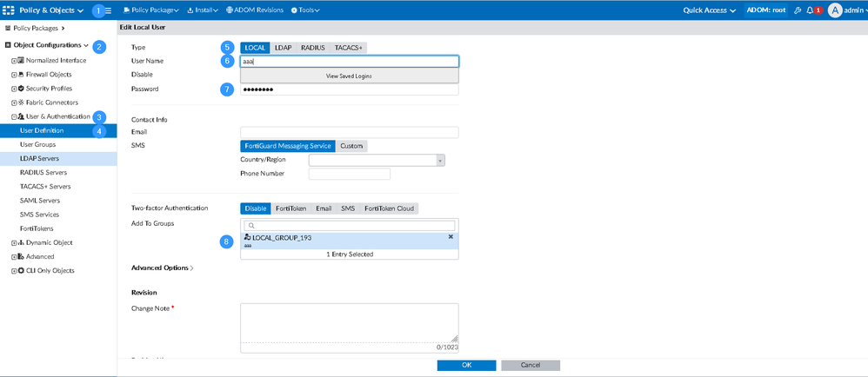Image resolution: width=868 pixels, height=377 pixels.
Task: Open the Policy & Objects module dropdown
Action: 51,10
